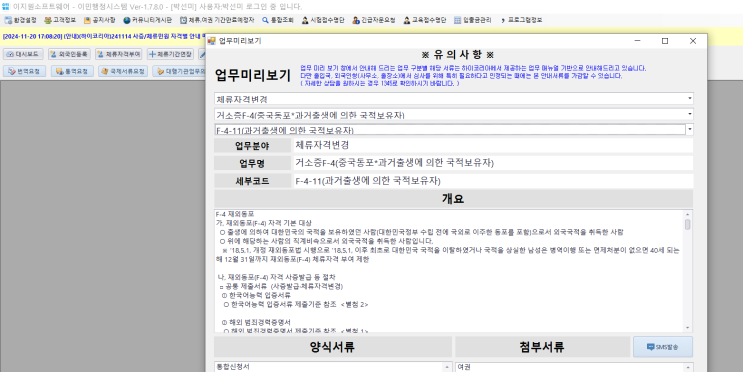Click the 체류기간연장 toolbar button
This screenshot has width=743, height=372.
coord(171,54)
